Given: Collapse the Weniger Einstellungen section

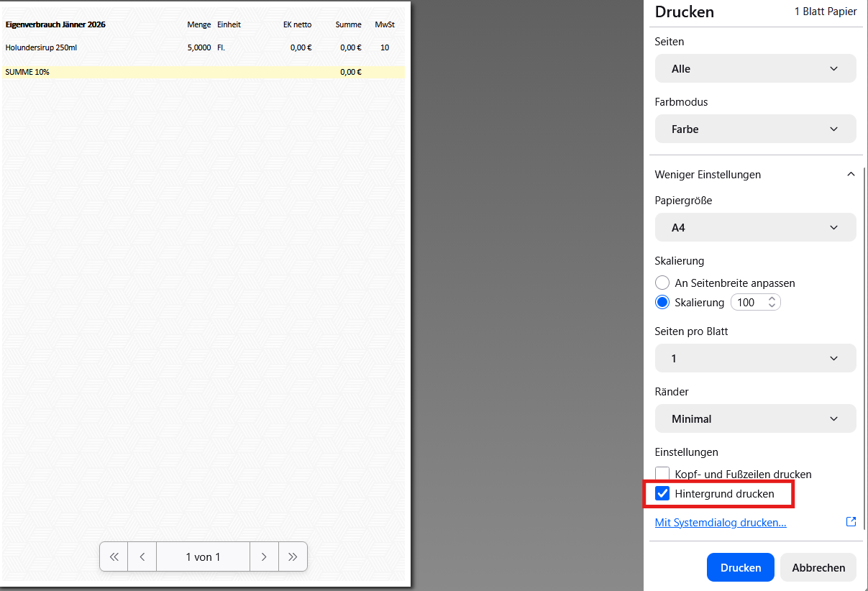Looking at the screenshot, I should coord(851,175).
